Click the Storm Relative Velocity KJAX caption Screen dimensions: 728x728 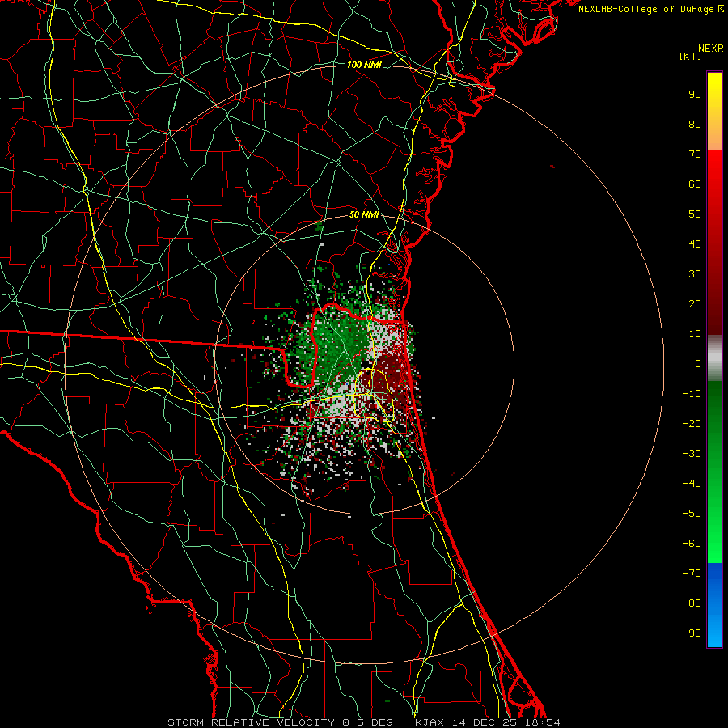pos(364,722)
